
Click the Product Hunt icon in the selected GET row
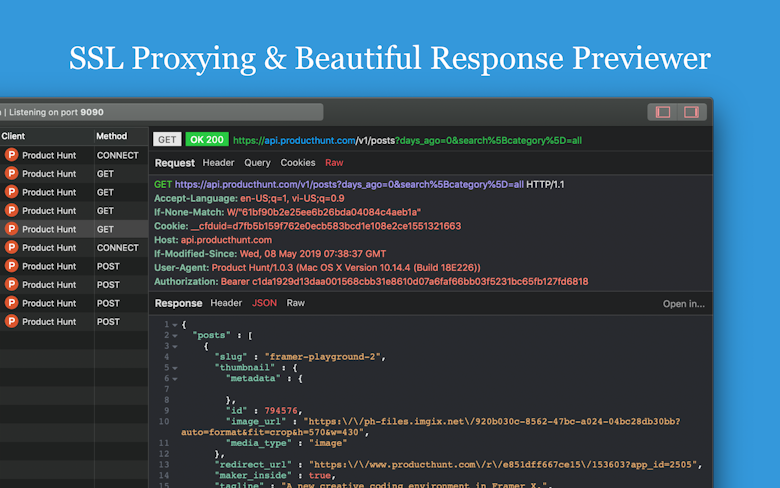11,229
